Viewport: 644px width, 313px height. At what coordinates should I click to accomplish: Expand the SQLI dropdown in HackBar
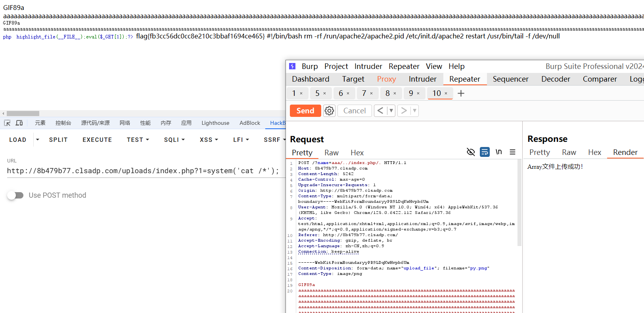click(x=174, y=140)
